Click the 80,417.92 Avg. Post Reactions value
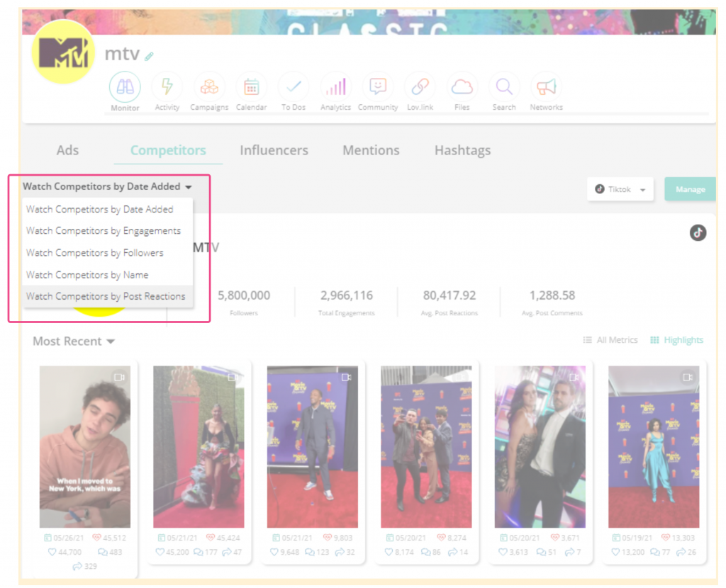The height and width of the screenshot is (588, 726). pos(449,295)
